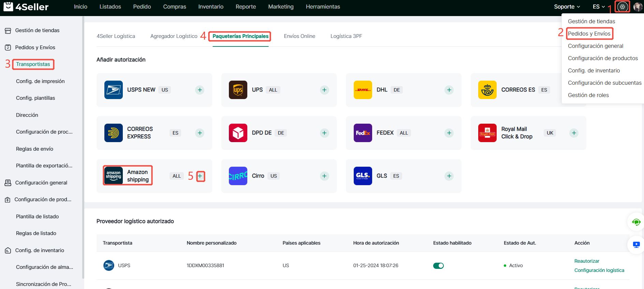This screenshot has width=644, height=289.
Task: Expand the Soporte dropdown
Action: coord(567,7)
